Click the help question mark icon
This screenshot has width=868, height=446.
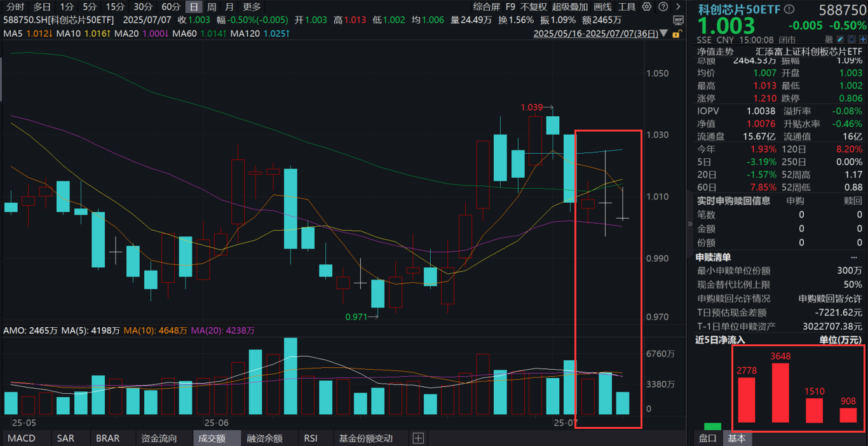coord(663,6)
